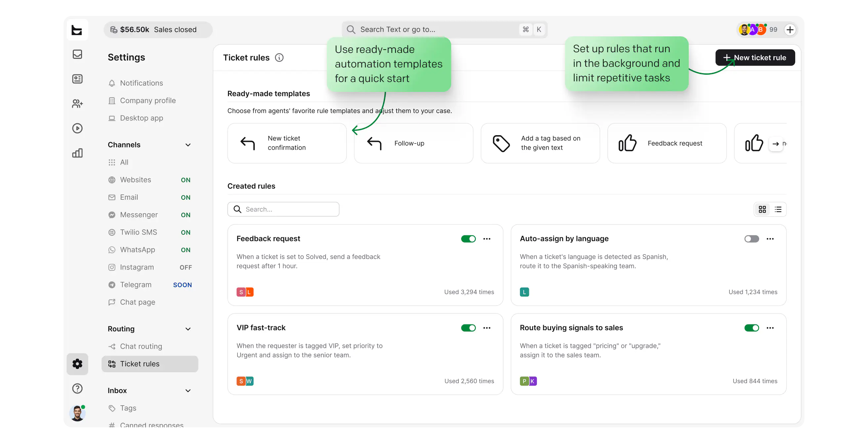Open Messenger channel settings
This screenshot has height=443, width=868.
[150, 215]
